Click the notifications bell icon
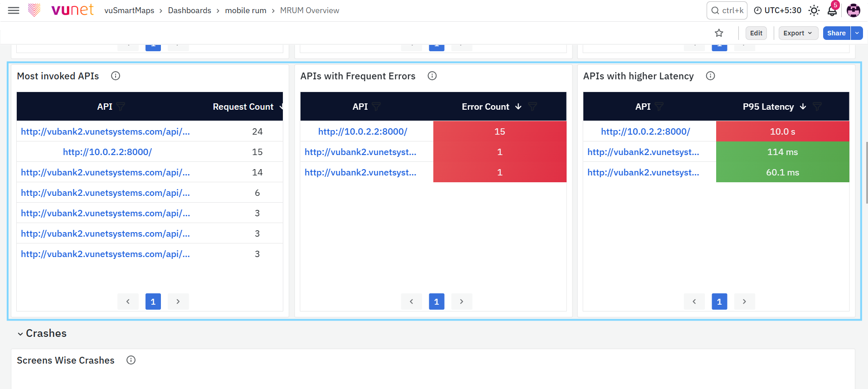Image resolution: width=868 pixels, height=389 pixels. pyautogui.click(x=832, y=10)
